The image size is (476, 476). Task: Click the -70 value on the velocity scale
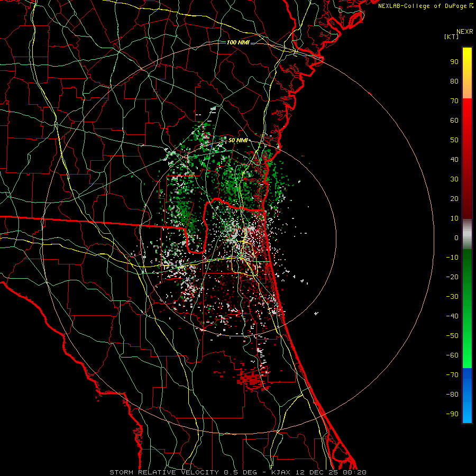point(452,375)
